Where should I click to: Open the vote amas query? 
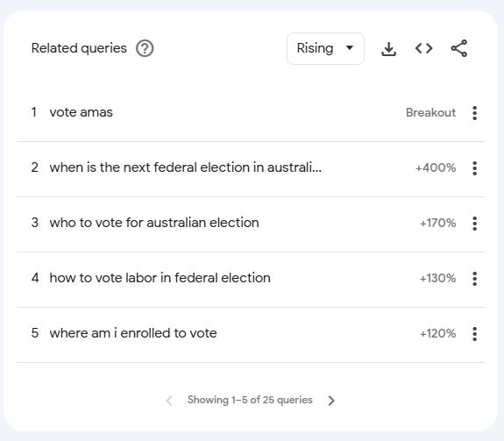pos(81,112)
